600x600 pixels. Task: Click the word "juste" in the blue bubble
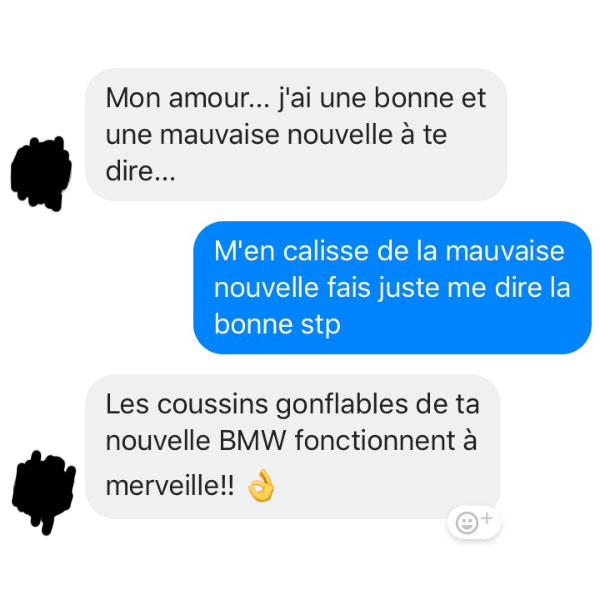click(408, 288)
